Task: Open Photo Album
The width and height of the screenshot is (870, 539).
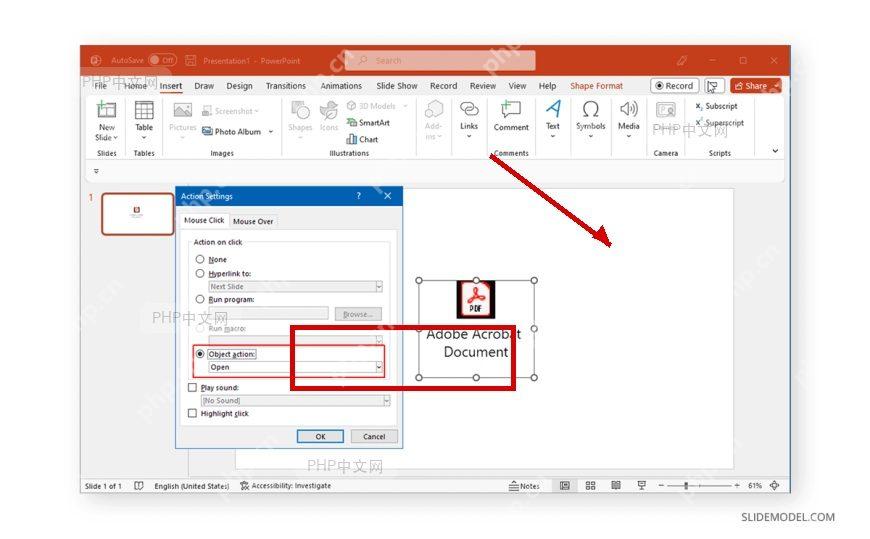Action: 232,132
